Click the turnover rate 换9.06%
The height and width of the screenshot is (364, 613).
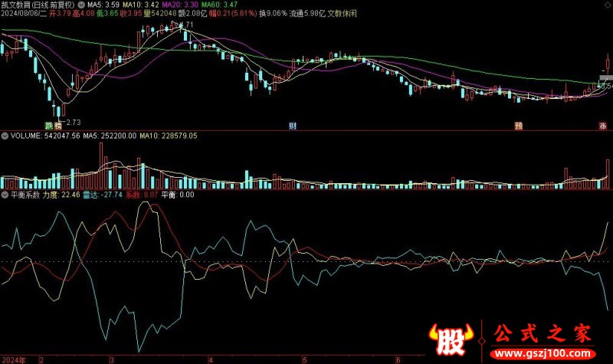click(x=273, y=14)
